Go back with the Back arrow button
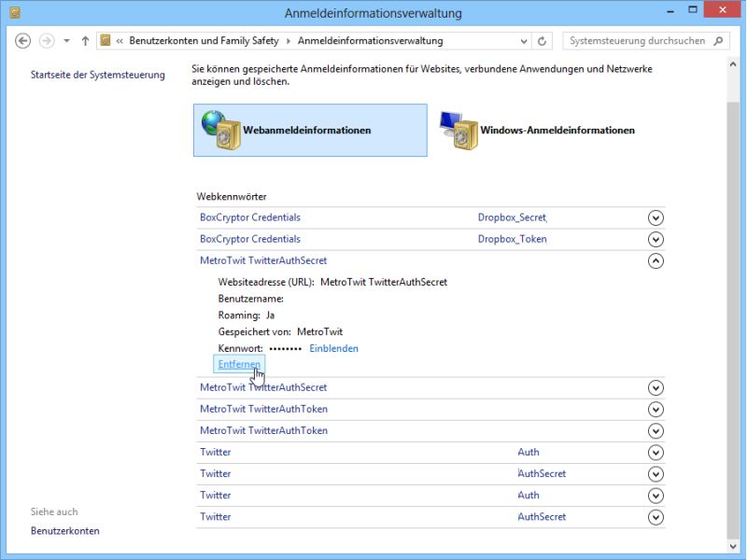The height and width of the screenshot is (560, 747). coord(22,41)
